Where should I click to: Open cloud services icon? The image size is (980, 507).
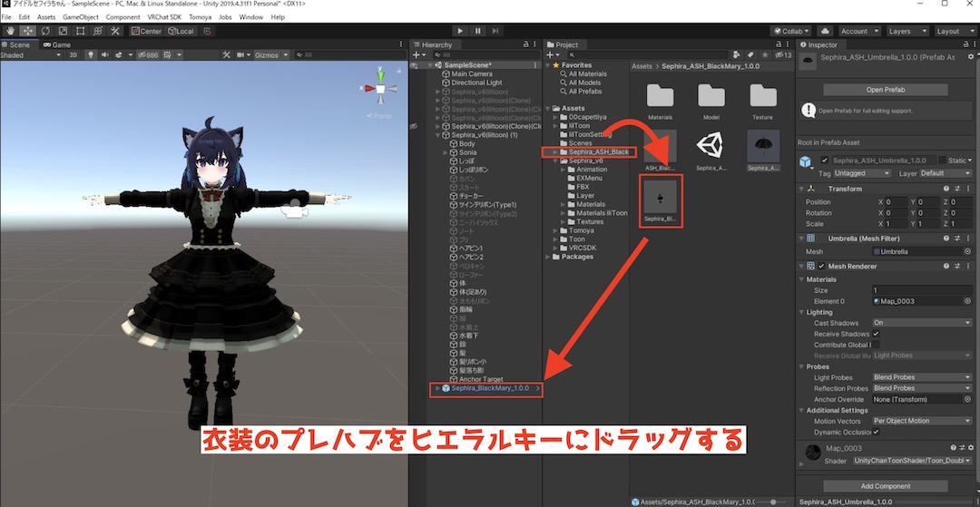(x=825, y=31)
